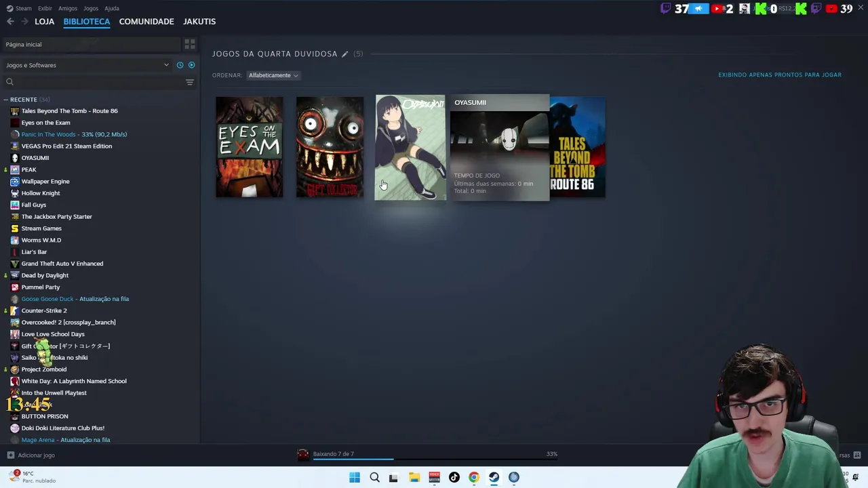Go forward with the right arrow
The height and width of the screenshot is (488, 868).
pos(25,22)
